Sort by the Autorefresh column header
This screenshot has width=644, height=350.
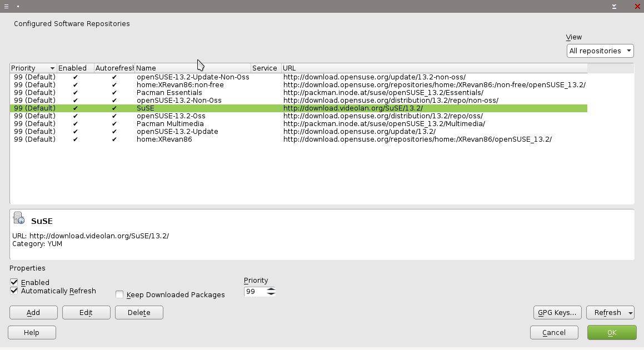(114, 68)
